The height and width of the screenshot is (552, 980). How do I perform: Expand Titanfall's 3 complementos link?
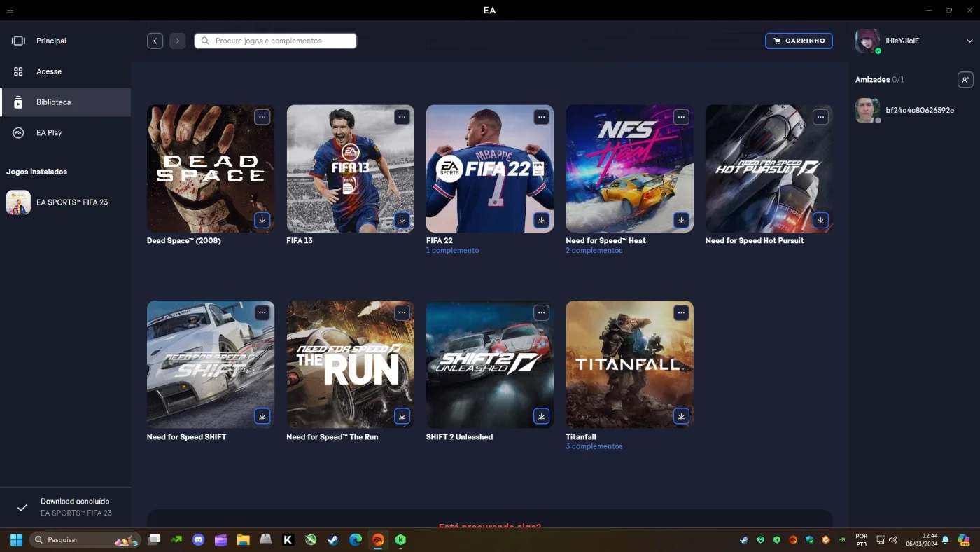[x=594, y=447]
